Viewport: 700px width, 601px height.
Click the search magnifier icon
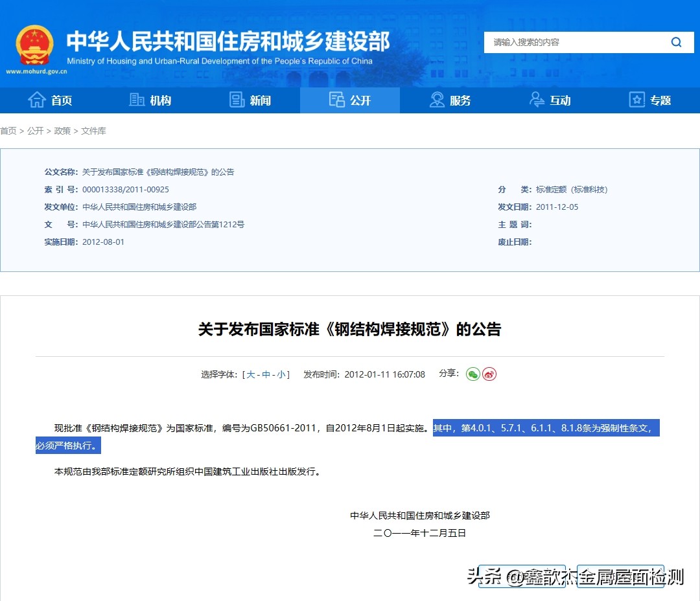click(676, 42)
